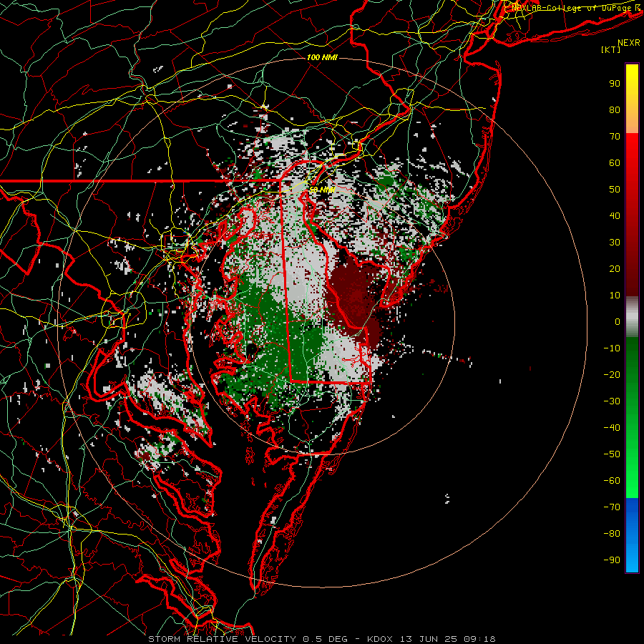The height and width of the screenshot is (644, 644).
Task: Click the "NEXR" label above the color scale
Action: coord(629,43)
